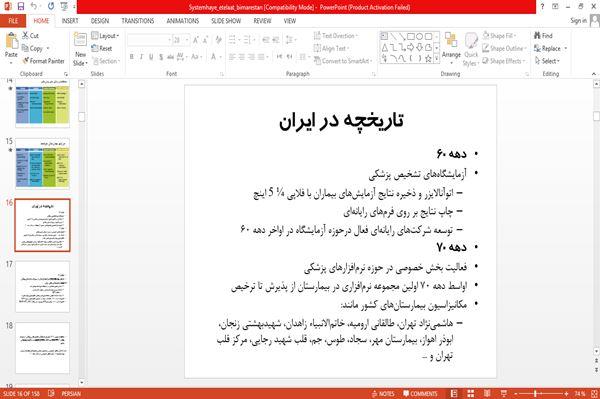
Task: Click the spell check icon in the status bar
Action: click(x=51, y=393)
